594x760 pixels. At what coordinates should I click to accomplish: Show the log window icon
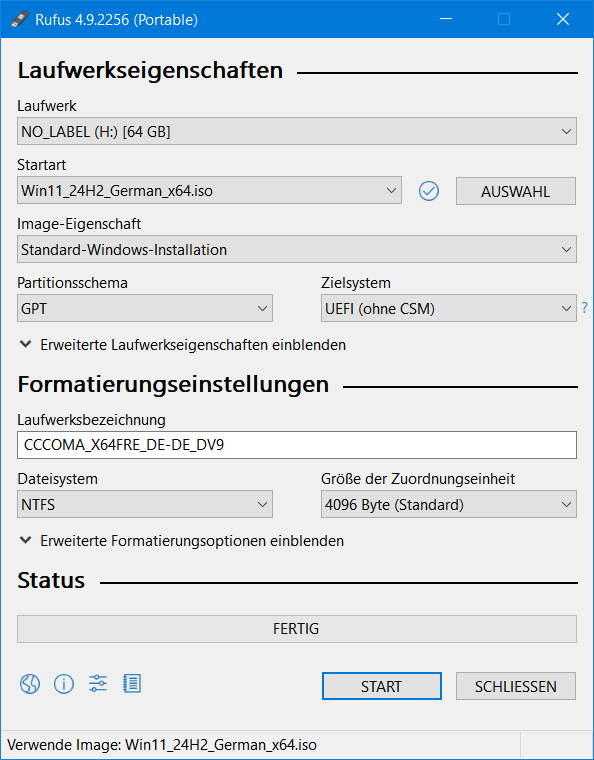point(132,683)
